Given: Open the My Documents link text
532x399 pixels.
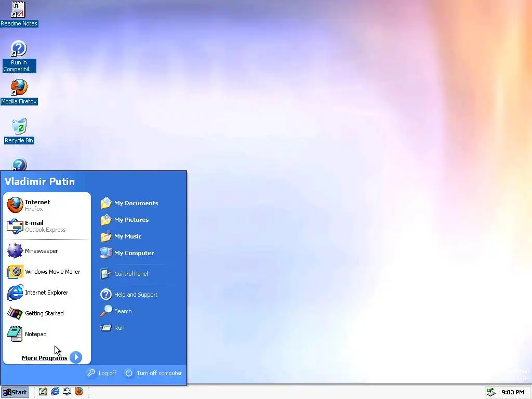Looking at the screenshot, I should pos(136,203).
